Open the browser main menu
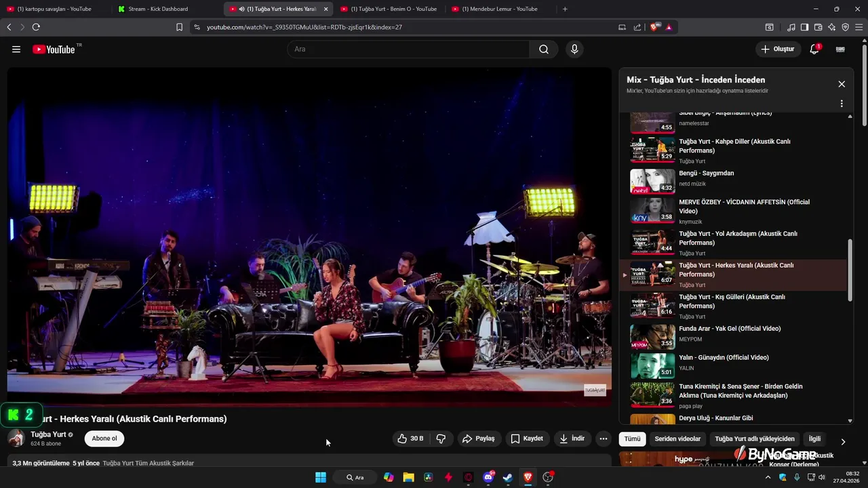The width and height of the screenshot is (868, 488). pos(859,27)
